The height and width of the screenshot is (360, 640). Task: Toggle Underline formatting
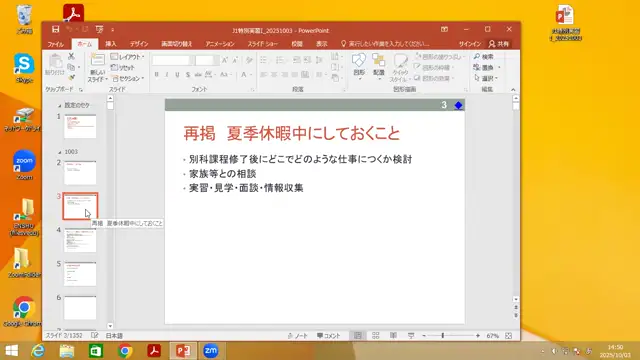pos(177,75)
